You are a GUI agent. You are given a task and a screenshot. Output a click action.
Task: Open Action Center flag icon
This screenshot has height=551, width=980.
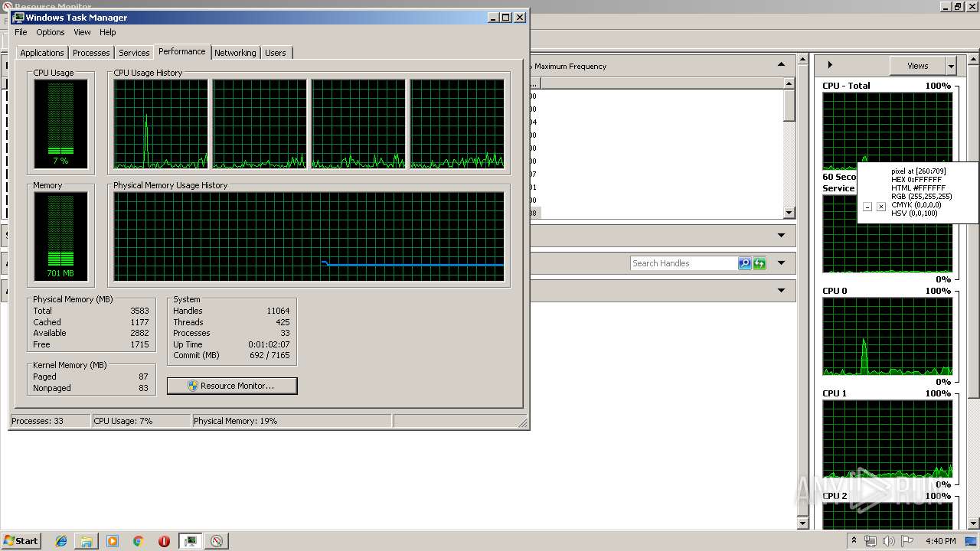point(907,541)
